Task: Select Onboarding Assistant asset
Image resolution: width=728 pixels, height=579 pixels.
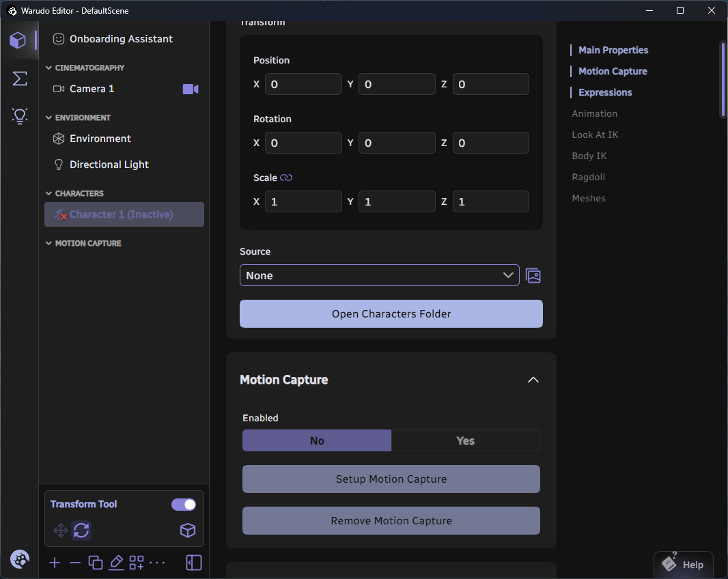Action: 124,39
